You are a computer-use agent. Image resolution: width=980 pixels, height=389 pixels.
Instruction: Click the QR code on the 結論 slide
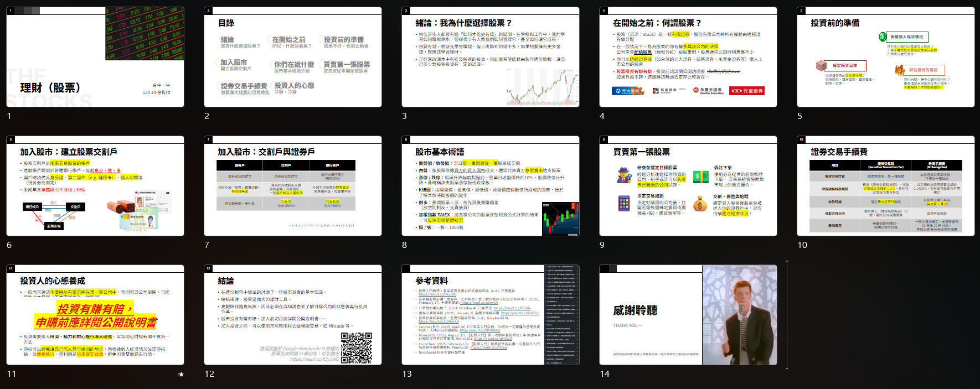357,347
